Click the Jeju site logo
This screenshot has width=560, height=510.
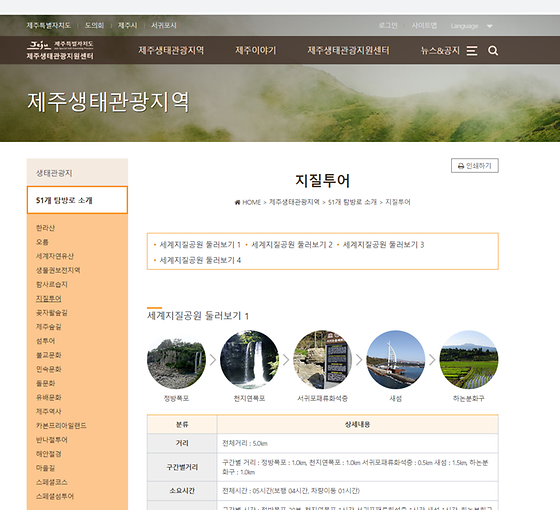(60, 50)
